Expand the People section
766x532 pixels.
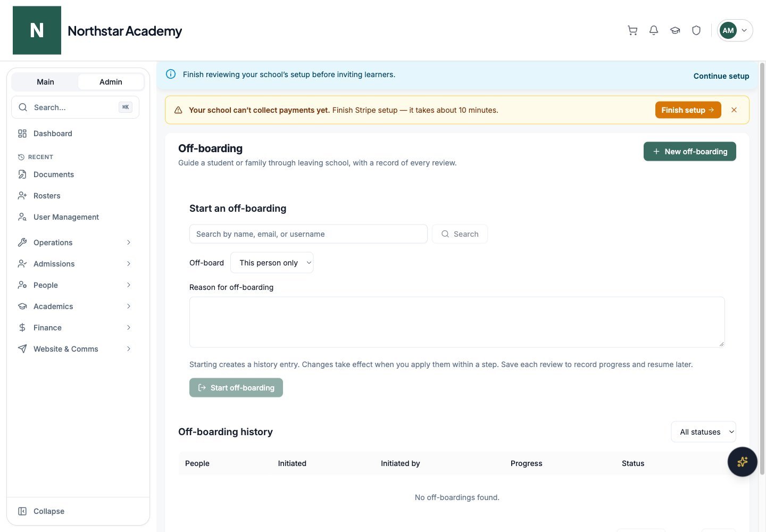[x=75, y=285]
